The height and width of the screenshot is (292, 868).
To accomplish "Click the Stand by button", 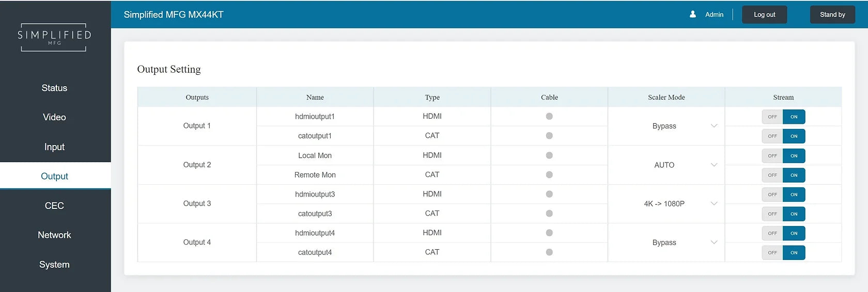I will 832,14.
